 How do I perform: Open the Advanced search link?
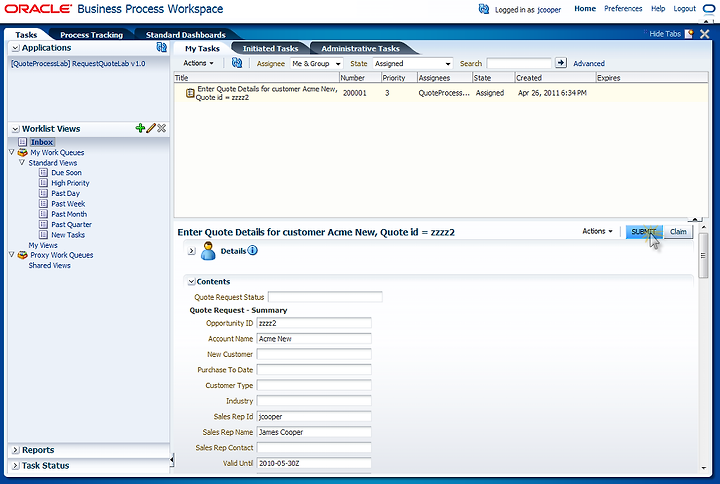pyautogui.click(x=589, y=63)
